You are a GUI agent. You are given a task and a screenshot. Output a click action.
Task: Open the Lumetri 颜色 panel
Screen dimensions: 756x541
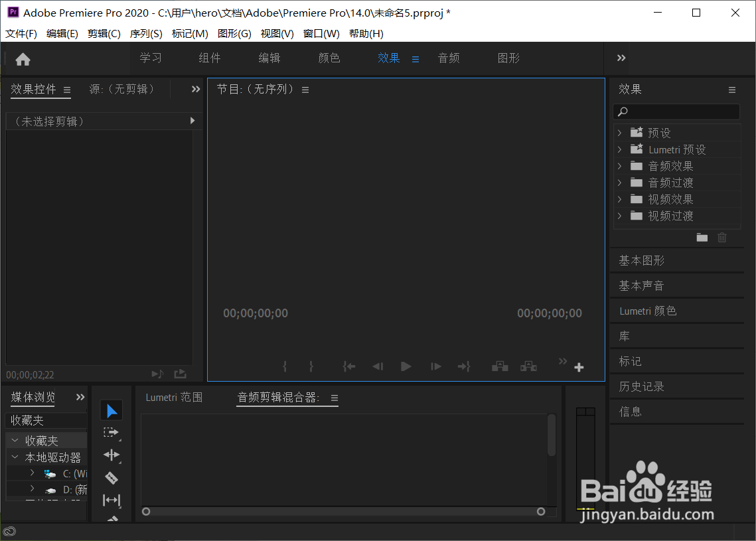coord(648,311)
